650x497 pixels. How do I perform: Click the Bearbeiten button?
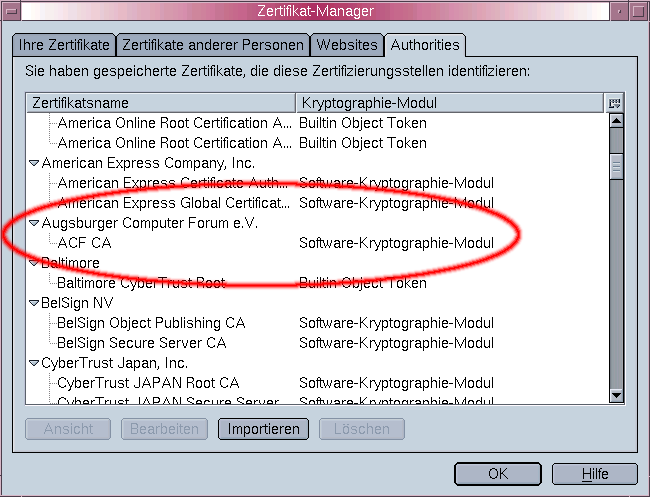(x=164, y=429)
